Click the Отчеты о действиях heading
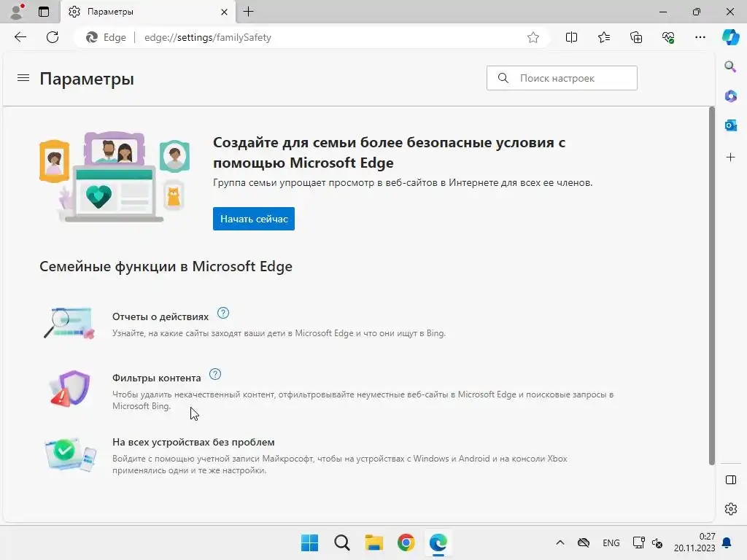 coord(160,316)
